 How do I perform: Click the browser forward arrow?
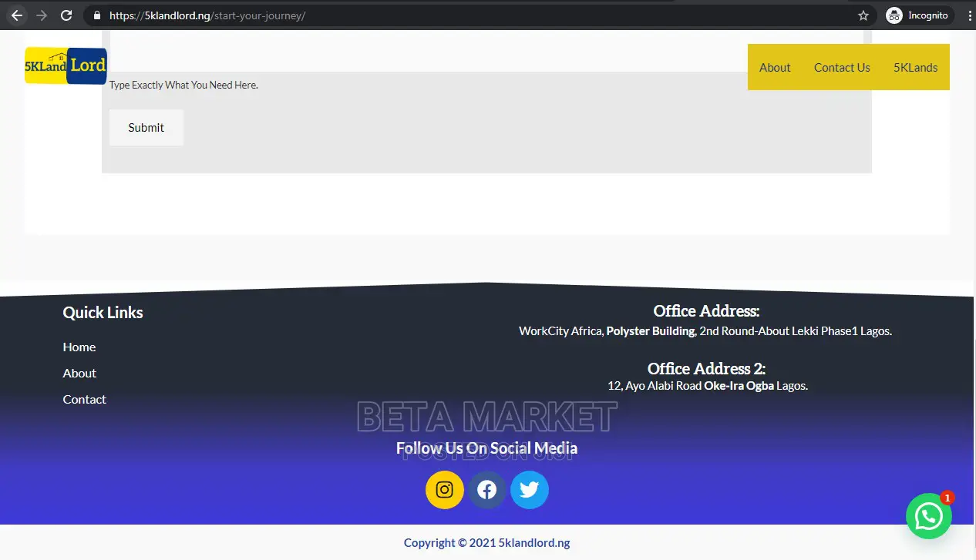pyautogui.click(x=42, y=15)
